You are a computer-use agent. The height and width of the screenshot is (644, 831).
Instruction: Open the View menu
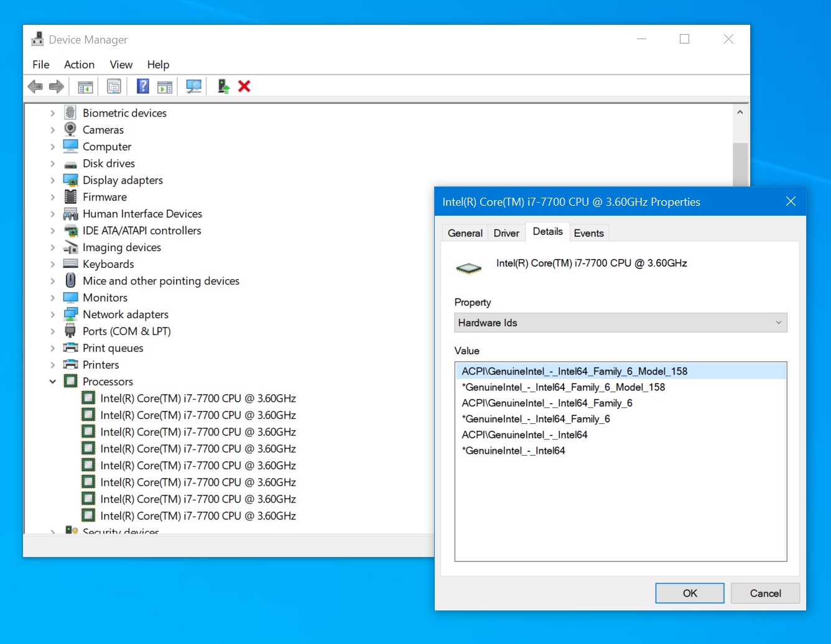pyautogui.click(x=121, y=65)
